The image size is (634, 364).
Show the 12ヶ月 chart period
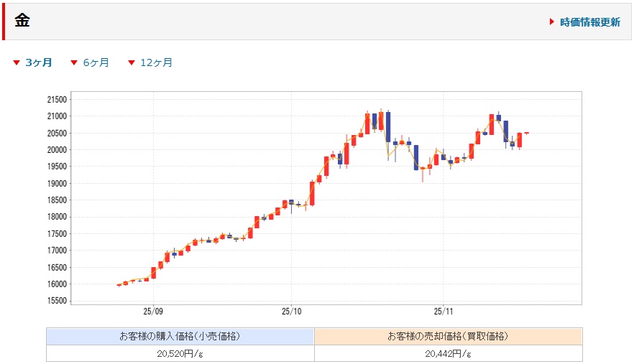point(156,62)
